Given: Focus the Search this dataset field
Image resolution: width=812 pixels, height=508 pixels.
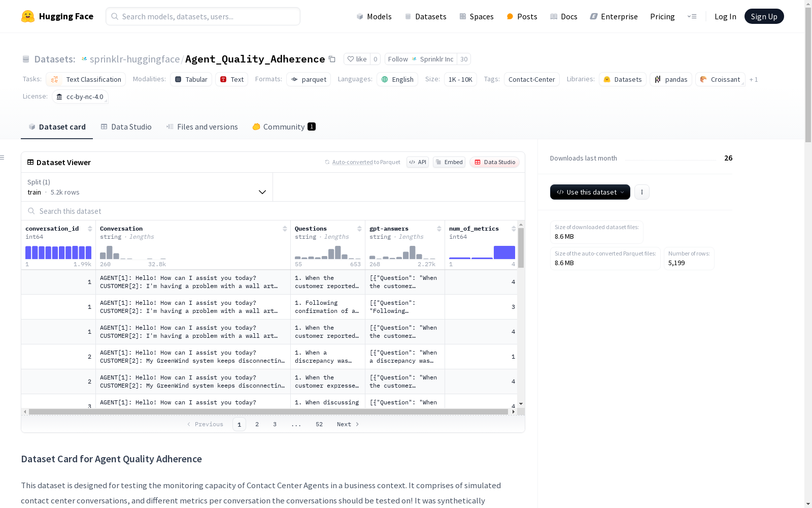Looking at the screenshot, I should coord(273,211).
